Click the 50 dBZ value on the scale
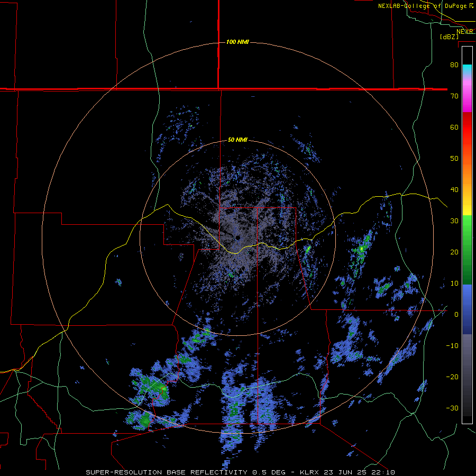Image resolution: width=476 pixels, height=476 pixels. coord(454,159)
